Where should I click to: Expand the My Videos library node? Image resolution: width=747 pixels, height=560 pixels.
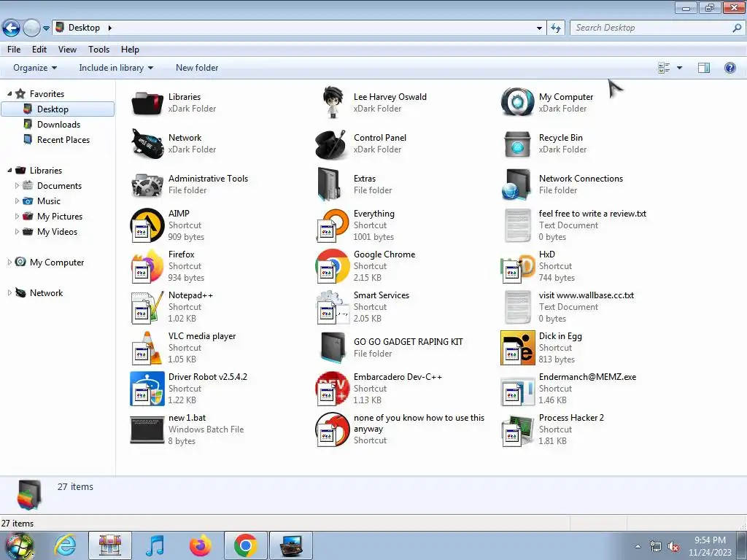tap(18, 231)
